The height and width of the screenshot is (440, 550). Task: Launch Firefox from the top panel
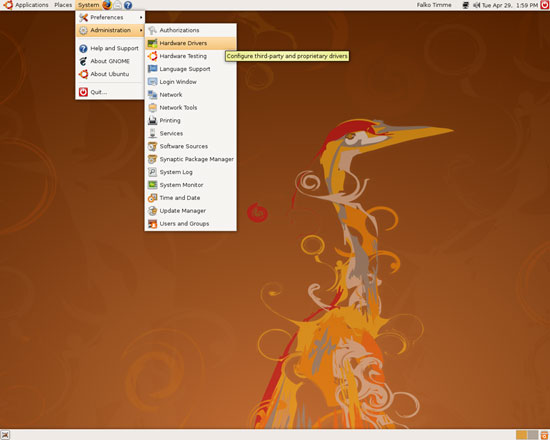pos(107,5)
